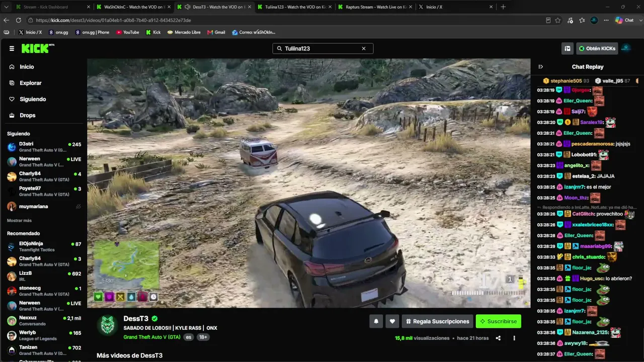The image size is (644, 362).
Task: Open Siguiendo page in Kick sidebar
Action: [33, 99]
